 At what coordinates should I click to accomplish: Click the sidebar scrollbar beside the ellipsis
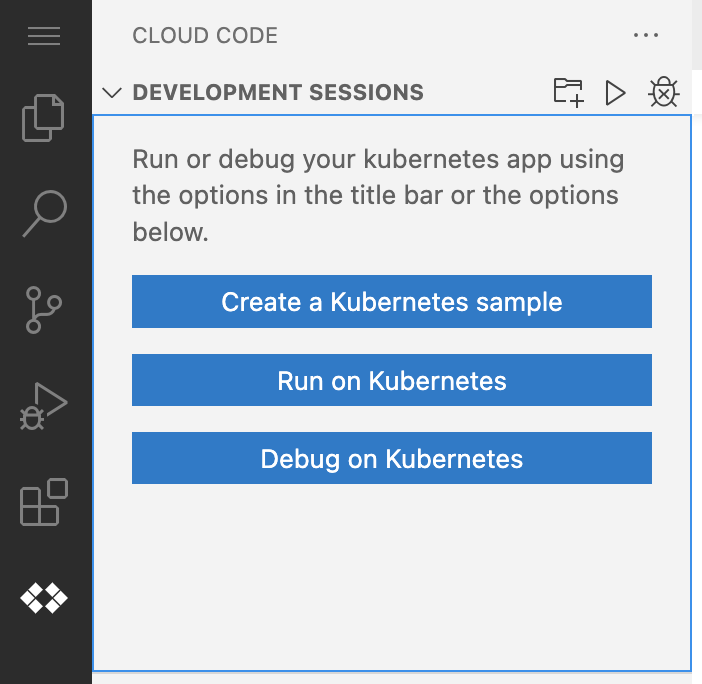coord(696,36)
